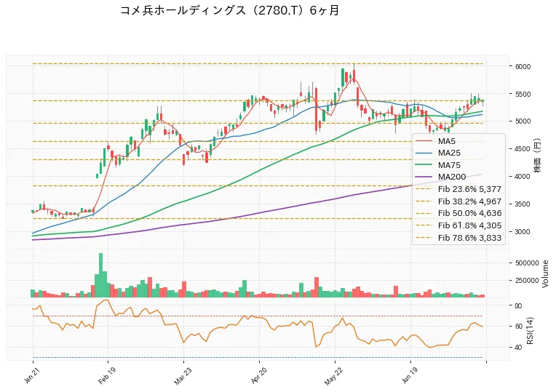This screenshot has width=556, height=392.
Task: Click the Jun 19 date axis label
Action: (410, 377)
